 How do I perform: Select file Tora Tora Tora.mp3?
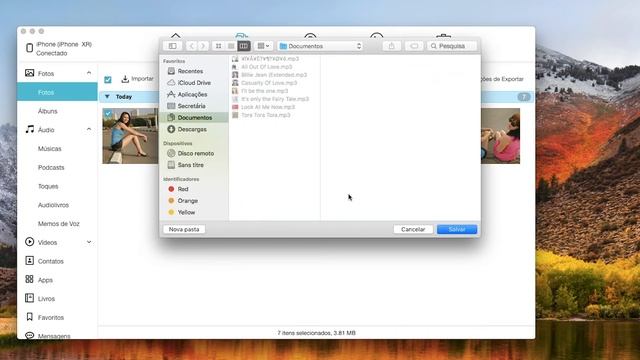[265, 115]
